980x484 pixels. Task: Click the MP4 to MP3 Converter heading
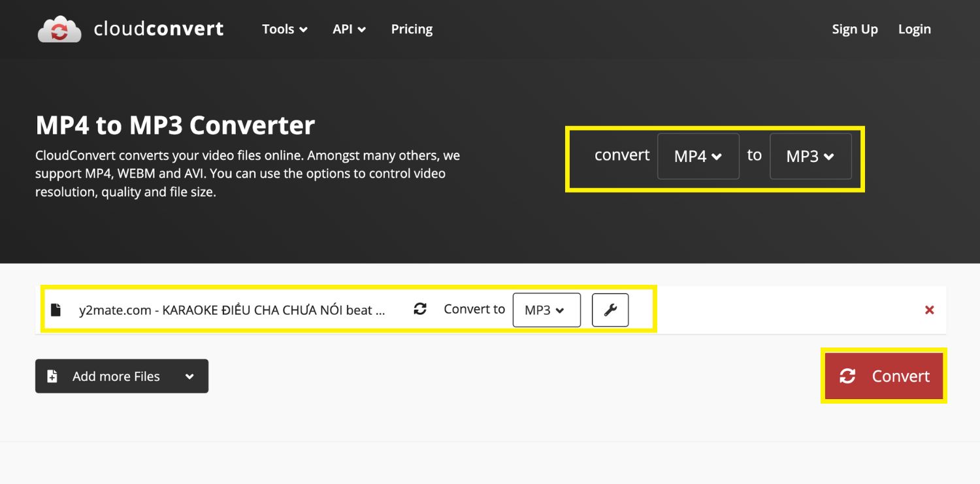[175, 125]
